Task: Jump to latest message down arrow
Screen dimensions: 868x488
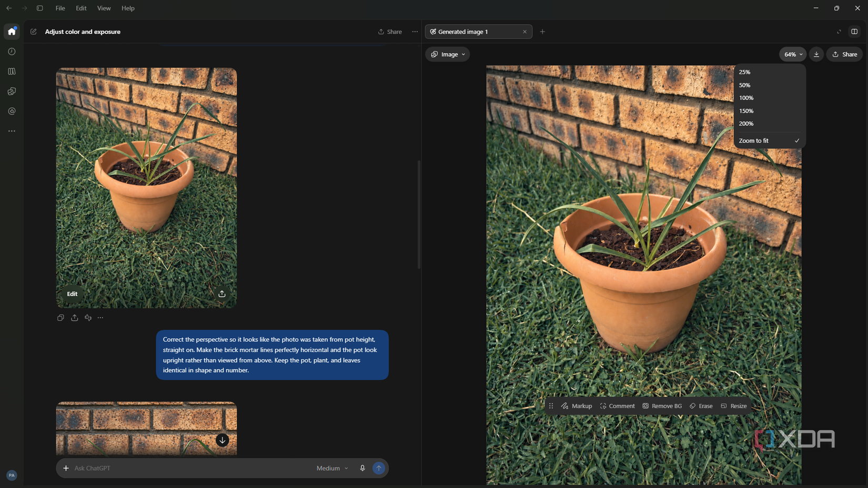Action: [x=223, y=440]
